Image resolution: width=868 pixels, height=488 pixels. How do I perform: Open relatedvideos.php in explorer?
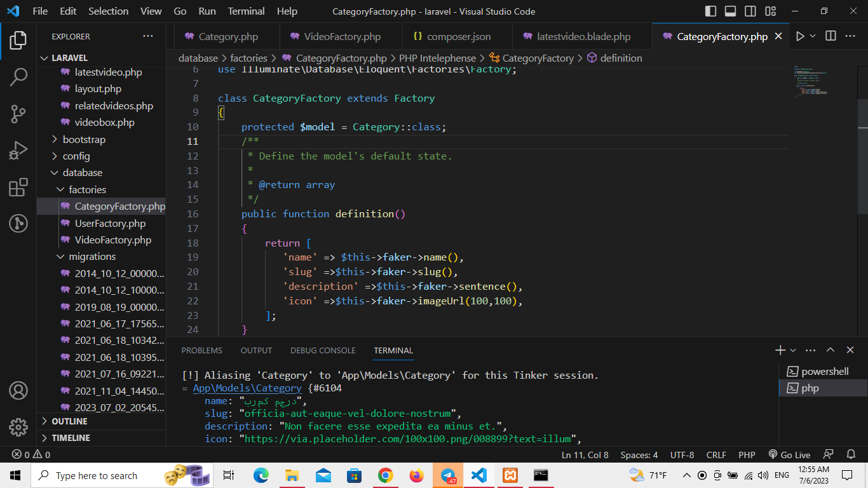(102, 105)
